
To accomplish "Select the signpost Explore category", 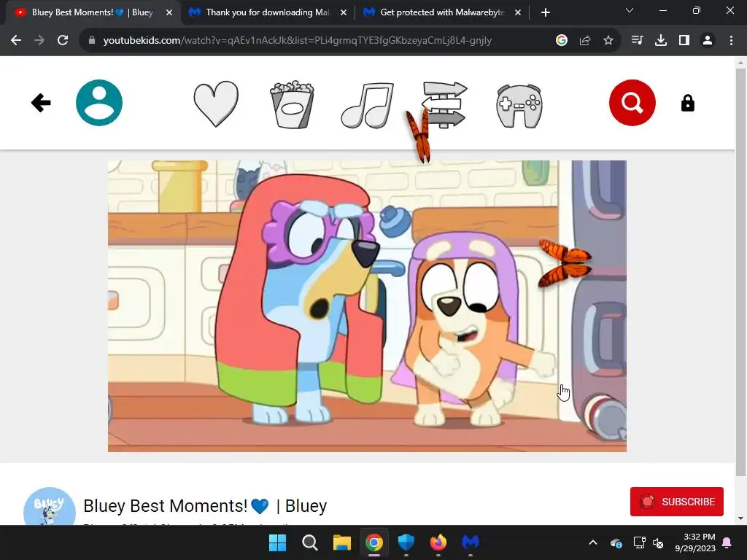I will (x=444, y=105).
